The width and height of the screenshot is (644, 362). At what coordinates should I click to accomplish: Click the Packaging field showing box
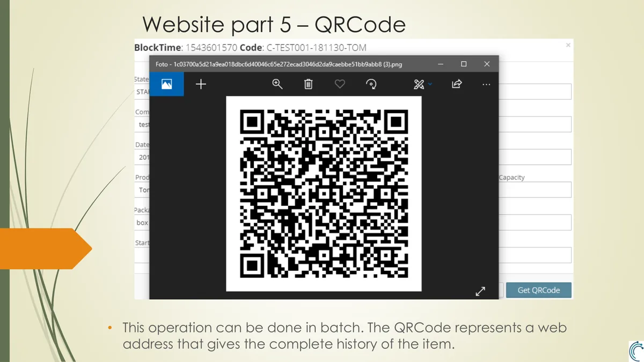coord(142,223)
